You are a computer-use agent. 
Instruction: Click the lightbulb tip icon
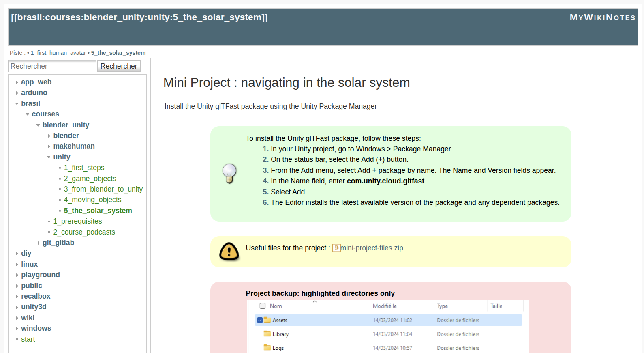click(x=229, y=174)
